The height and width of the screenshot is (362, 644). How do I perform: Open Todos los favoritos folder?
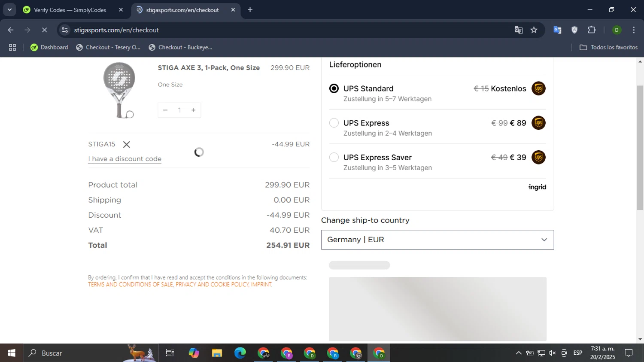(608, 47)
